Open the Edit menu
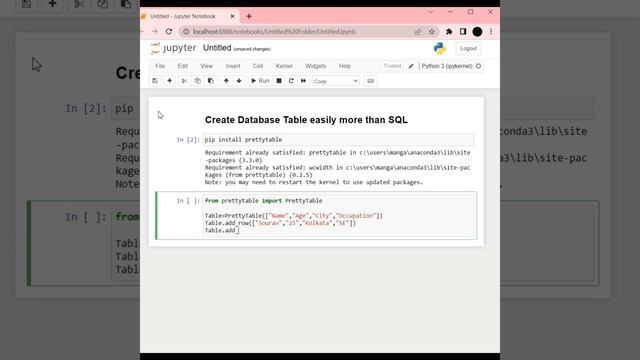640x360 pixels. [182, 66]
